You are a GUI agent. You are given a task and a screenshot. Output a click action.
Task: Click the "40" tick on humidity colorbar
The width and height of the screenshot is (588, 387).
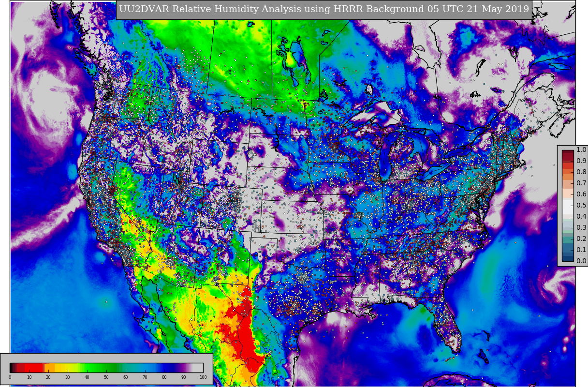click(87, 377)
